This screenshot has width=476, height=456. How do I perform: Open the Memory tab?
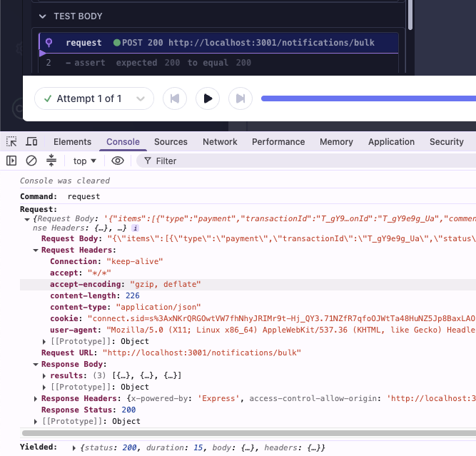coord(336,142)
